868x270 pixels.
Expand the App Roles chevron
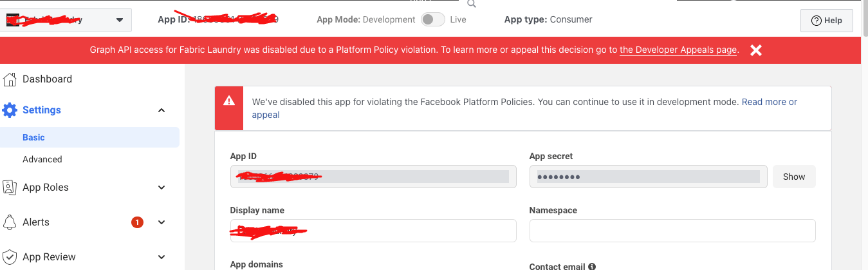point(162,188)
